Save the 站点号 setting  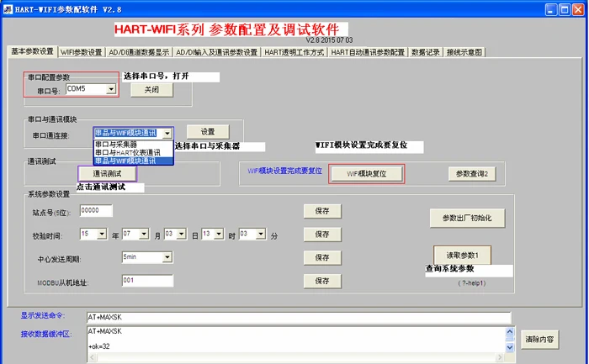click(322, 211)
